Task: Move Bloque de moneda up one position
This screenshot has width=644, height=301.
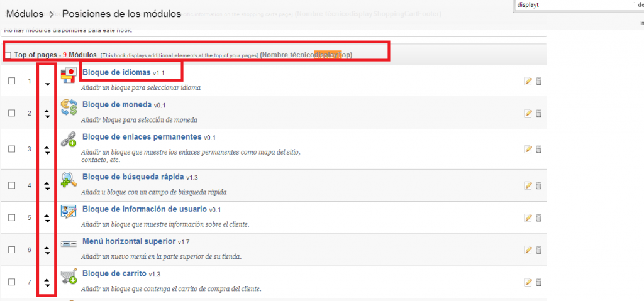Action: click(47, 111)
